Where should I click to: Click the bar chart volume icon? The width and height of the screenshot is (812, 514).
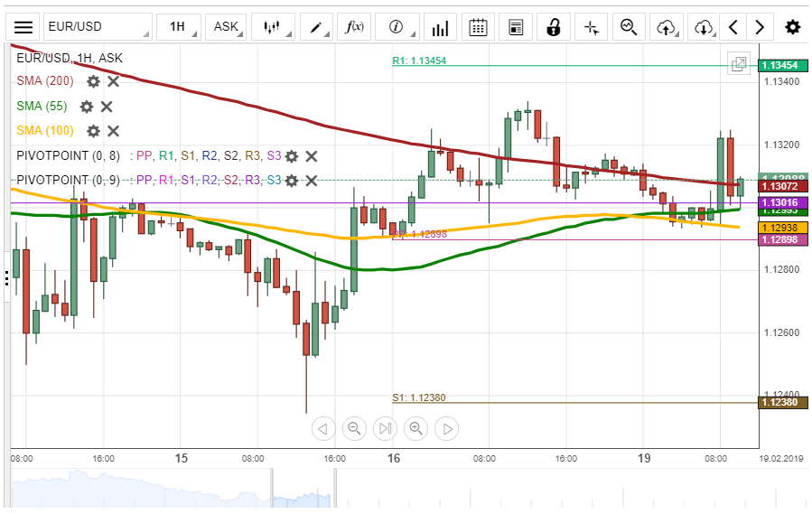click(x=440, y=27)
